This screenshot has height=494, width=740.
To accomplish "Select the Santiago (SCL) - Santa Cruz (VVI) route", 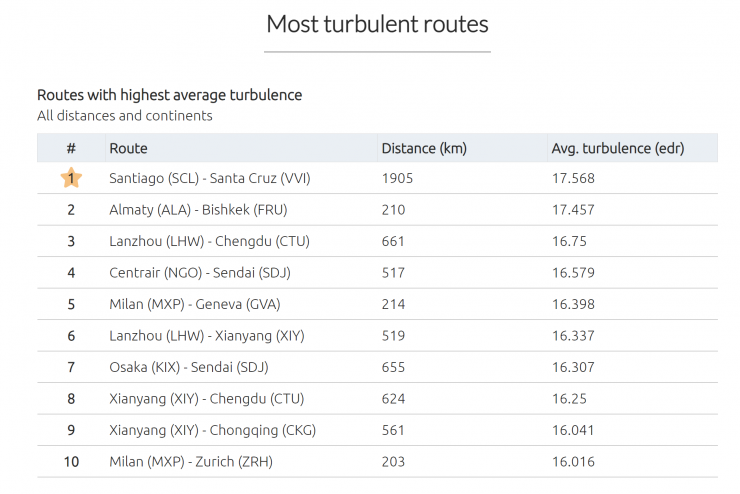I will (209, 178).
